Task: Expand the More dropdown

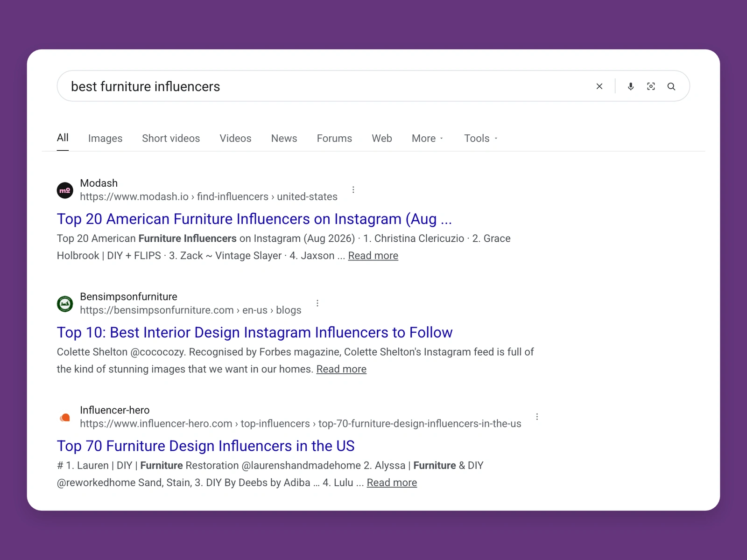Action: pyautogui.click(x=428, y=139)
